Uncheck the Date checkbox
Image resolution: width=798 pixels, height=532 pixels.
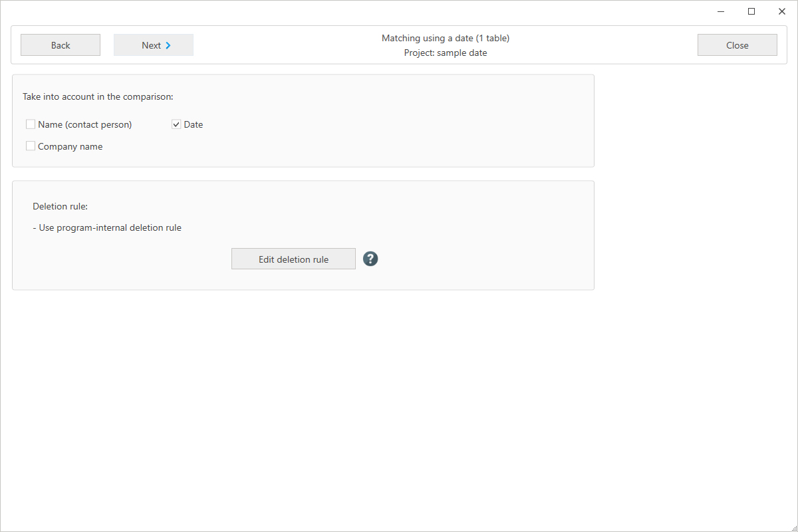(176, 124)
